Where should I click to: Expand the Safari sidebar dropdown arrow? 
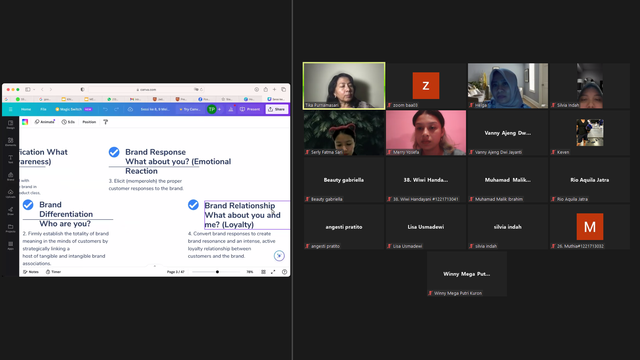click(x=34, y=89)
